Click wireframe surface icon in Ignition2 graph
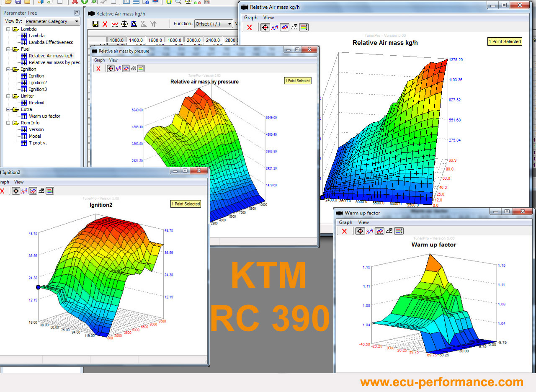Image resolution: width=536 pixels, height=392 pixels. (x=41, y=191)
